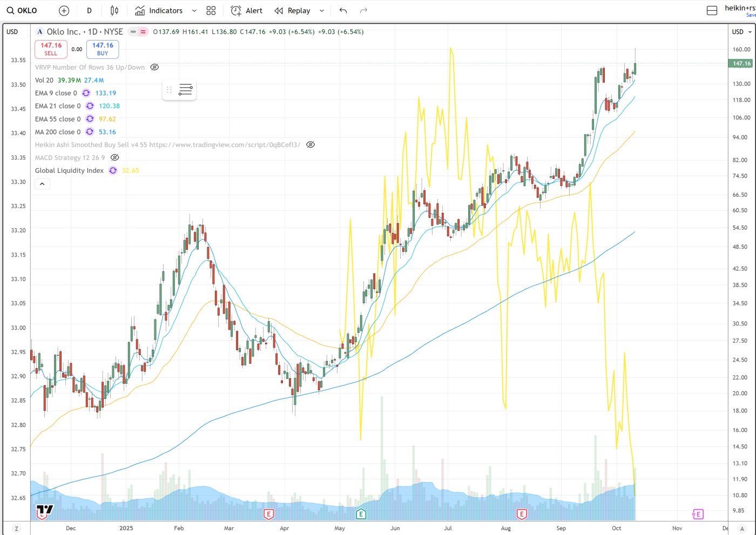Image resolution: width=756 pixels, height=535 pixels.
Task: Click the EMA 9 refresh status icon
Action: click(86, 93)
